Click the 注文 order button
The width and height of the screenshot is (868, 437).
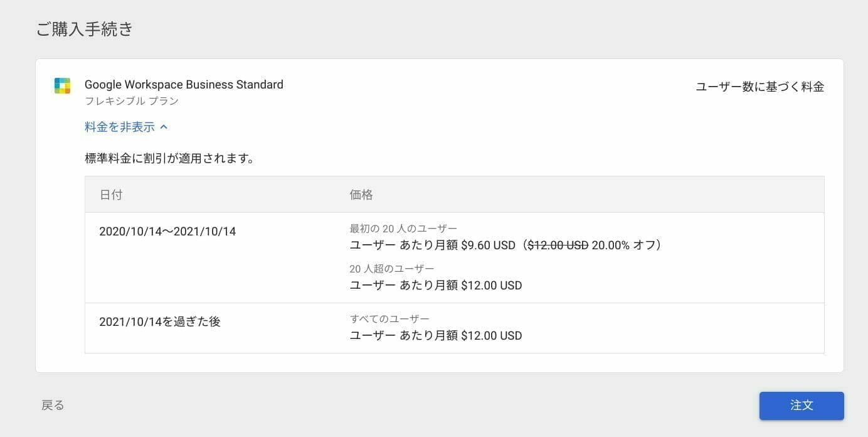point(802,406)
